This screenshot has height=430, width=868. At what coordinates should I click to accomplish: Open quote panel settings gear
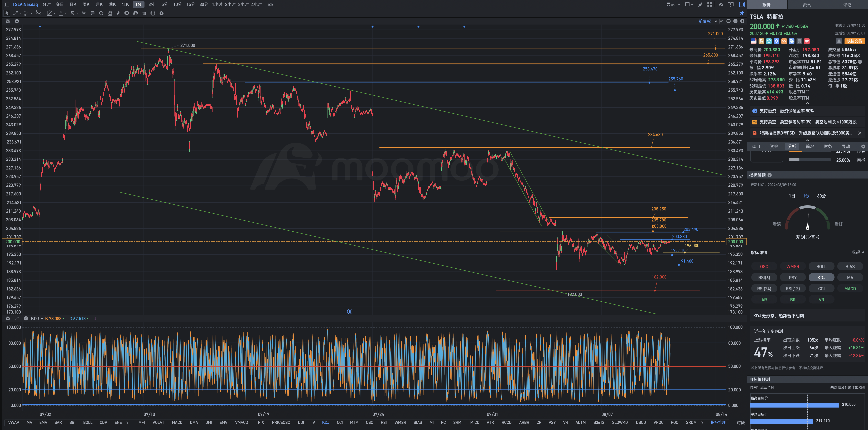[x=863, y=146]
